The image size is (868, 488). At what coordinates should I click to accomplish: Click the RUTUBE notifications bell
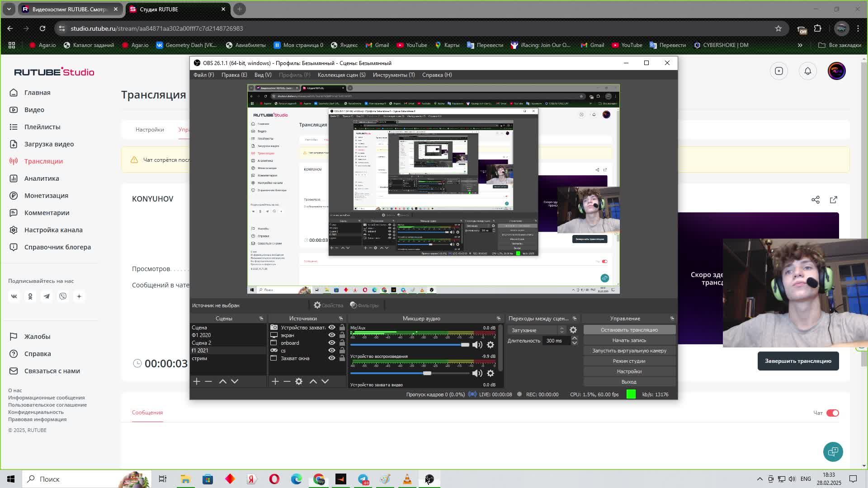[x=807, y=71]
